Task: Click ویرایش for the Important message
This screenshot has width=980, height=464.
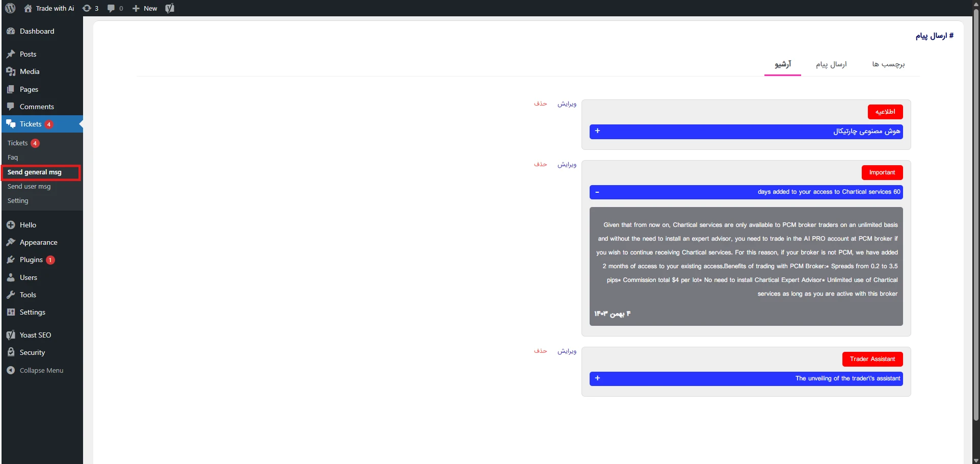Action: point(567,165)
